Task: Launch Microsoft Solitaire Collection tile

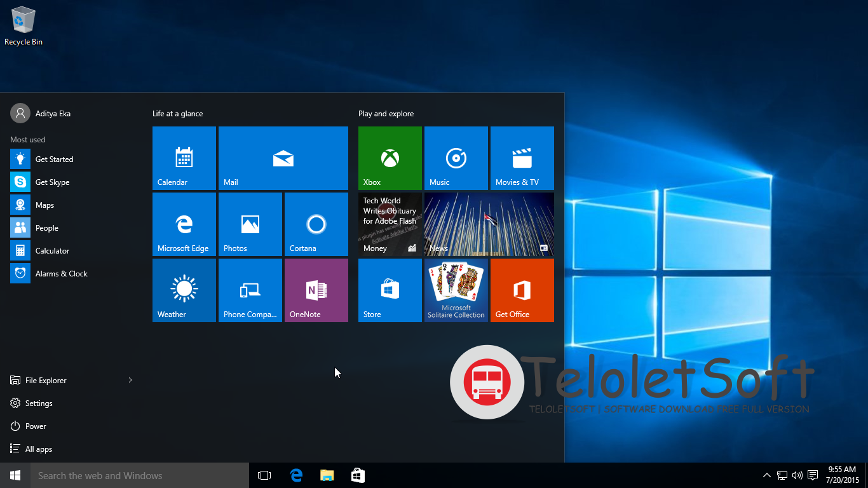Action: tap(456, 290)
